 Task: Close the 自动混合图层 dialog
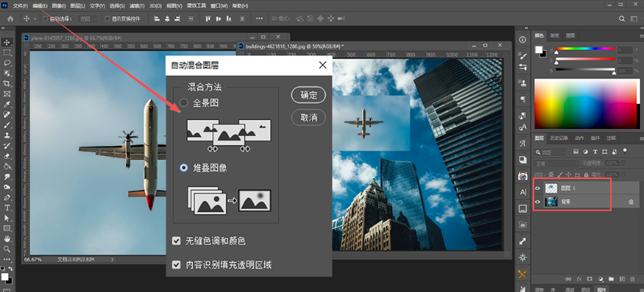click(x=323, y=65)
